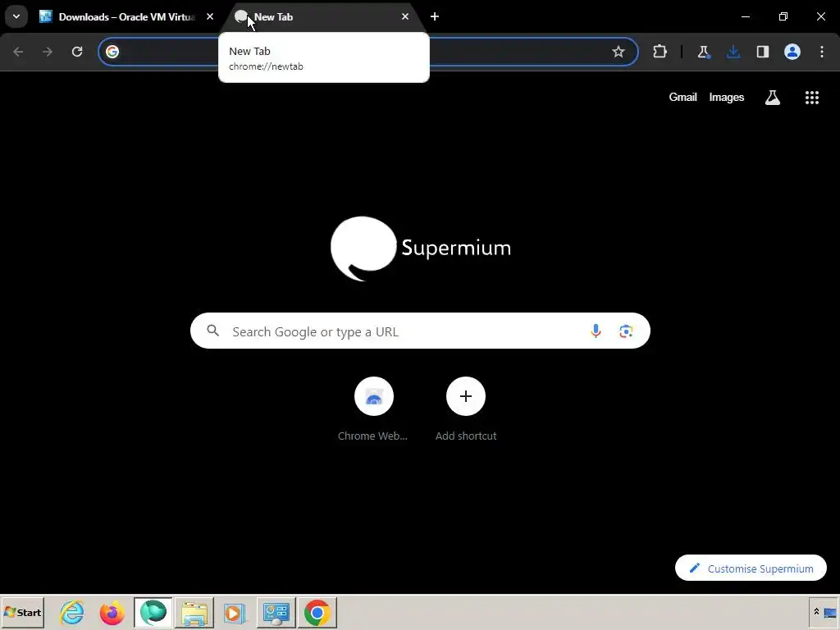Focus the Search Google or type a URL box
840x630 pixels.
(x=420, y=331)
